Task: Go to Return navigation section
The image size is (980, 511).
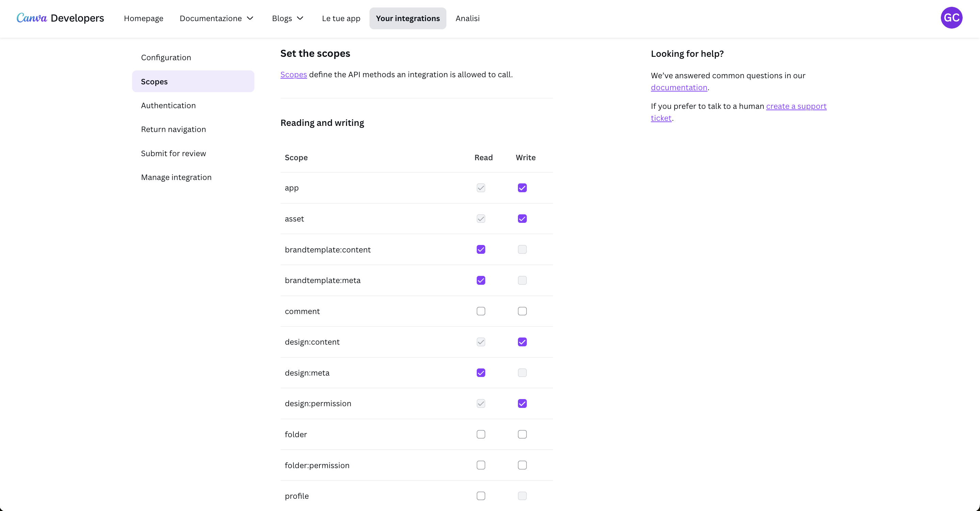Action: point(193,129)
